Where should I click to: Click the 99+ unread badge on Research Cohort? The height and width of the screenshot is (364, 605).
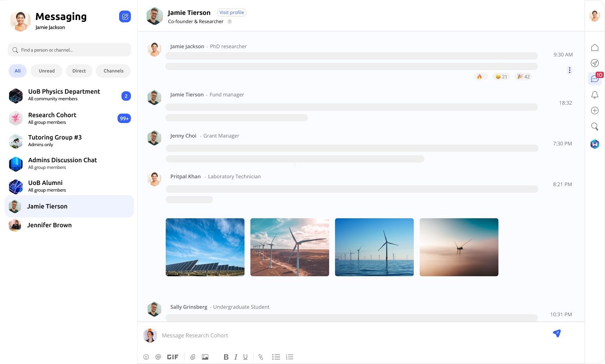pyautogui.click(x=124, y=118)
